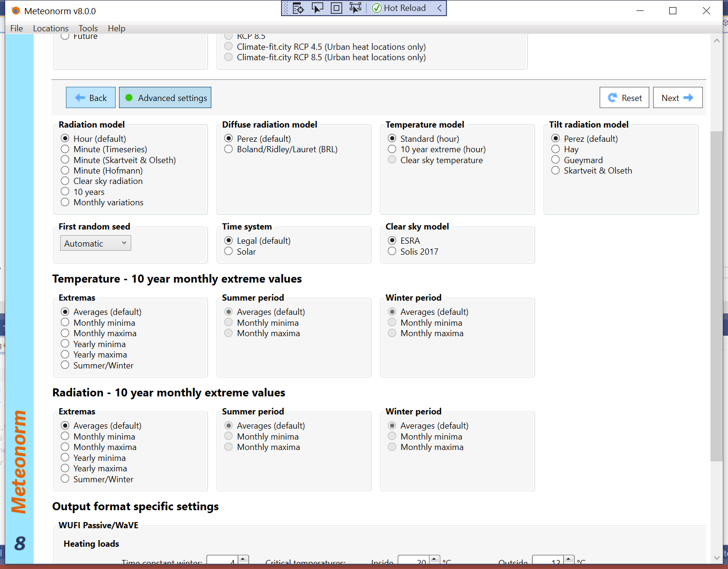
Task: Select Gueymard tilt radiation model
Action: click(x=556, y=160)
